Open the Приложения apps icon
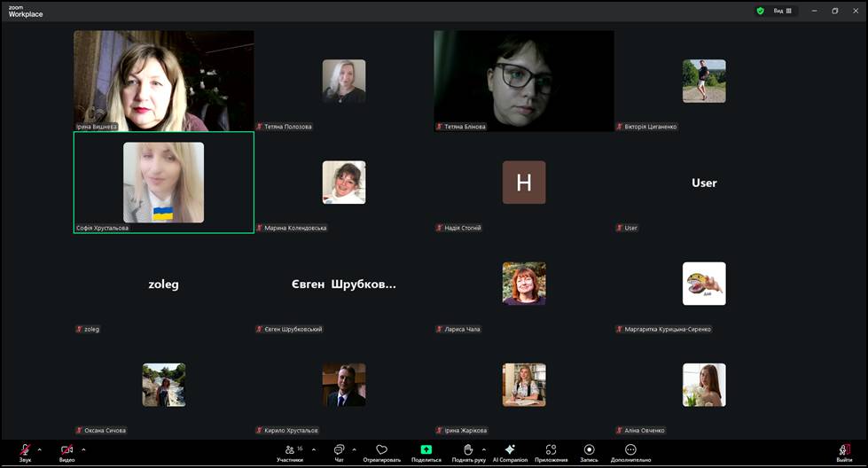Viewport: 868px width, 468px height. click(551, 451)
